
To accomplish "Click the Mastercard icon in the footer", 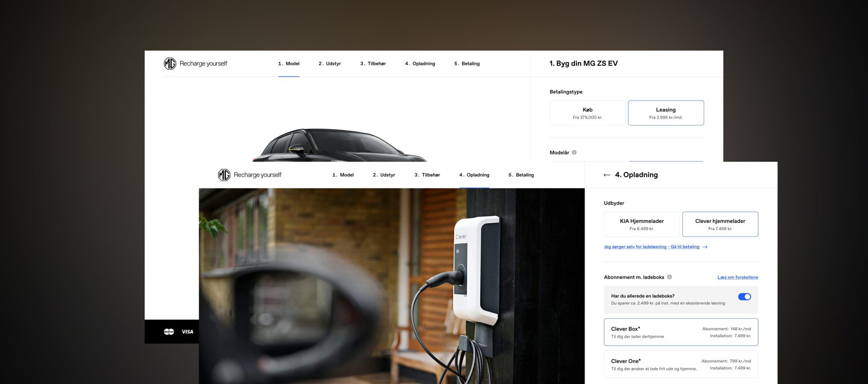I will tap(169, 332).
